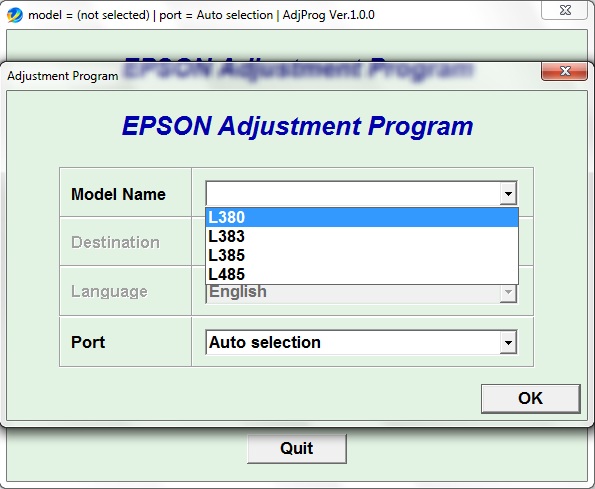
Task: Choose L383 in the model dropdown list
Action: point(362,236)
